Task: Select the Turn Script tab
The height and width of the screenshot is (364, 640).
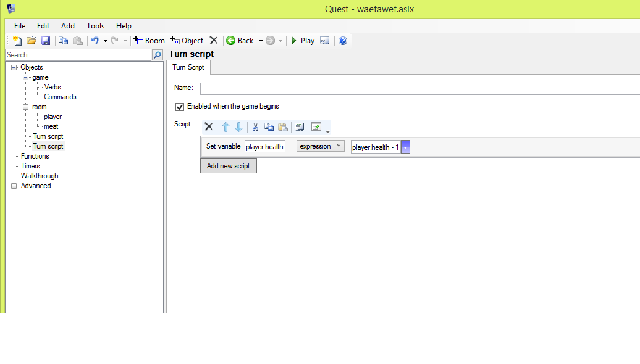Action: [188, 67]
